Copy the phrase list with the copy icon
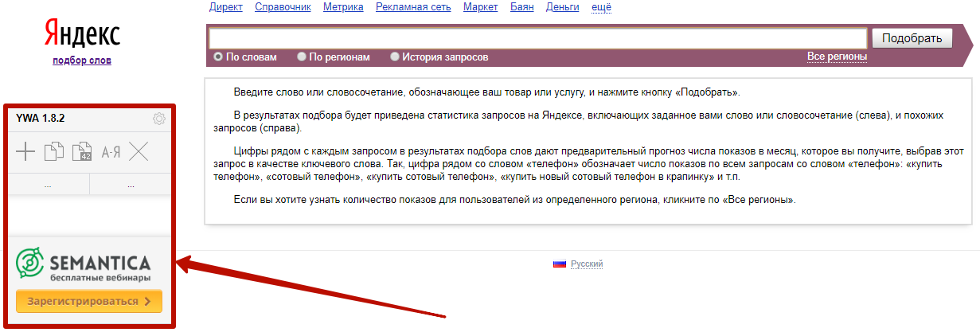Viewport: 980px width, 336px height. point(54,151)
